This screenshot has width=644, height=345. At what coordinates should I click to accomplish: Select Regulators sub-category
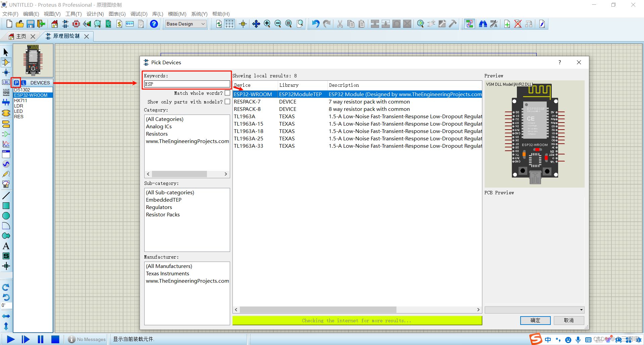[x=159, y=207]
